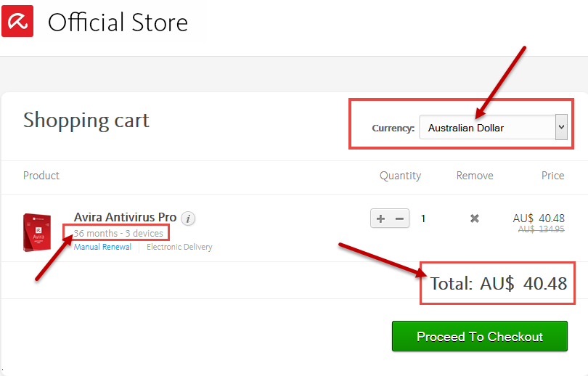The height and width of the screenshot is (376, 588).
Task: Click the strikethrough AU$ 134.95 original price
Action: [541, 229]
